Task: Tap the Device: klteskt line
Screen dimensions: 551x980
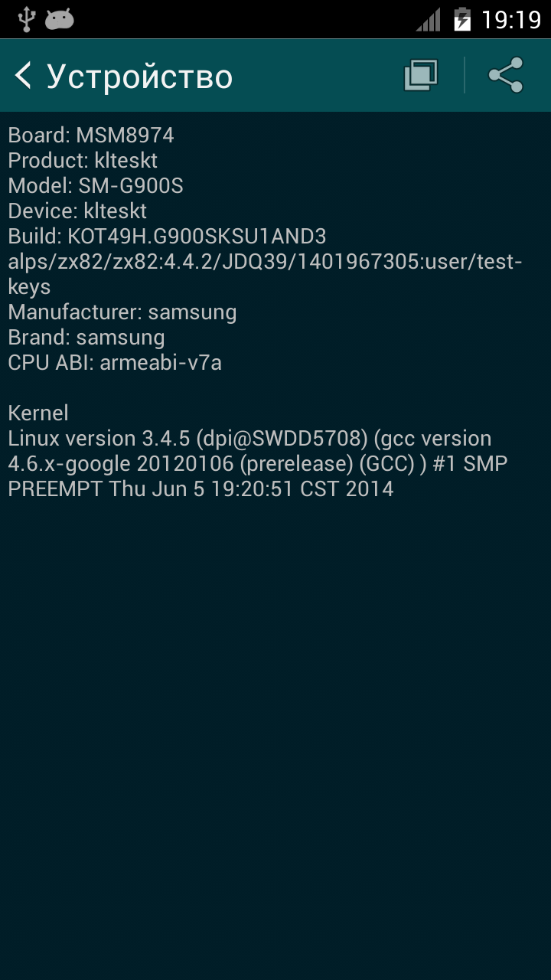Action: point(77,211)
